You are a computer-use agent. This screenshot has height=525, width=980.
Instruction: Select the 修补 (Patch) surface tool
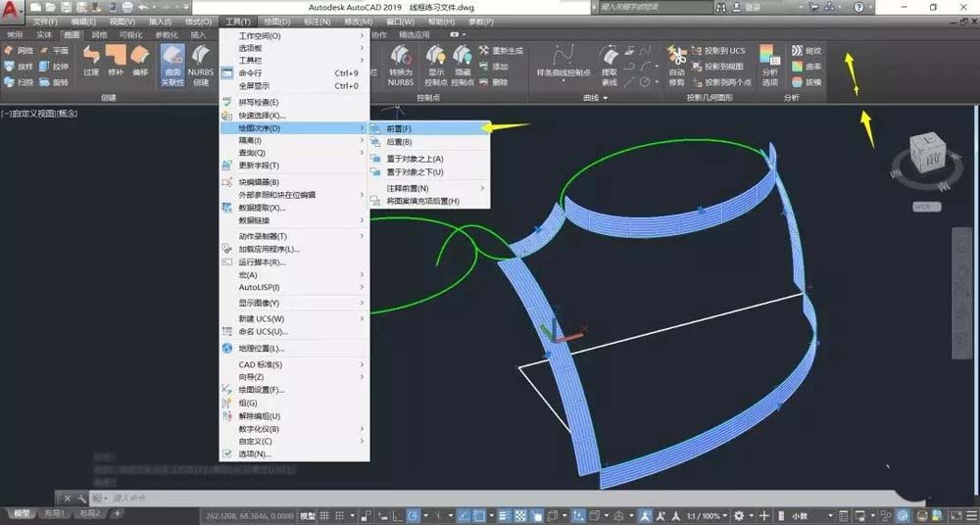tap(116, 60)
